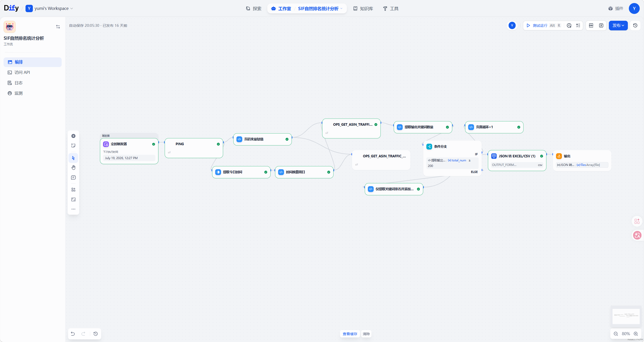Toggle the checklist issues panel
This screenshot has width=644, height=342.
pos(578,26)
